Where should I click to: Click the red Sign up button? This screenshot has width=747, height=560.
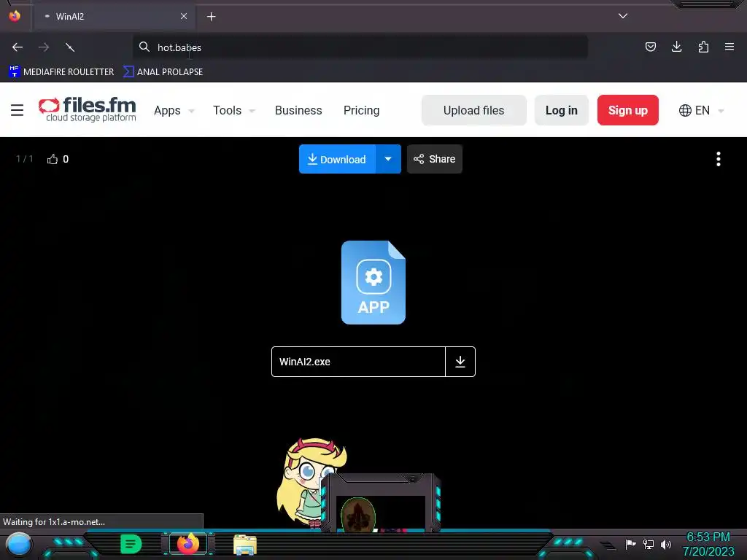click(627, 110)
